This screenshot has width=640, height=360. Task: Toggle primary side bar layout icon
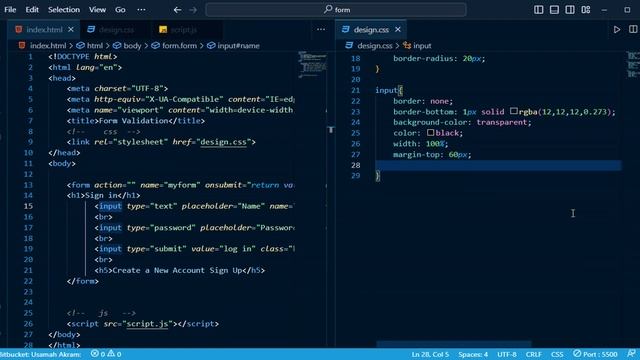(538, 9)
